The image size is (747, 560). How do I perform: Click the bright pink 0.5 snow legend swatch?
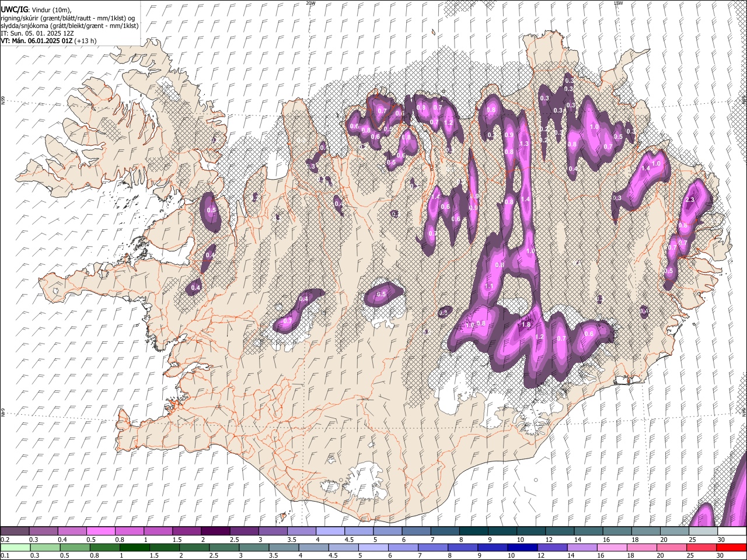click(x=100, y=531)
